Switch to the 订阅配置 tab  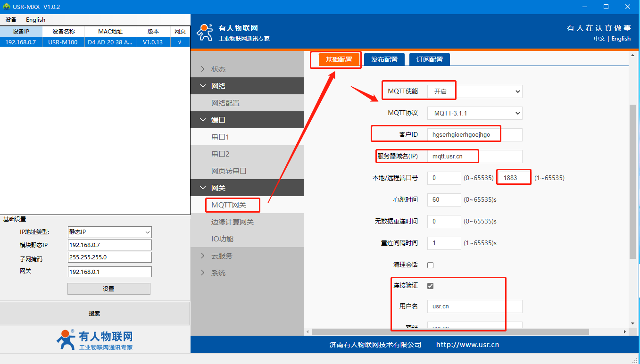pos(429,59)
